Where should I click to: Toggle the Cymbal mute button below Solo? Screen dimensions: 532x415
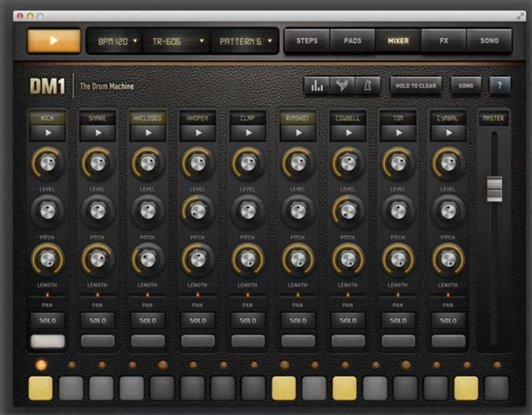pos(448,341)
